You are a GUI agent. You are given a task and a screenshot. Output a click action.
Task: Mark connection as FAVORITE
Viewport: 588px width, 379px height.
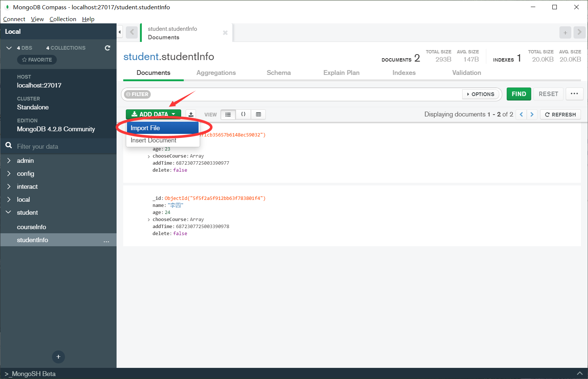[37, 60]
